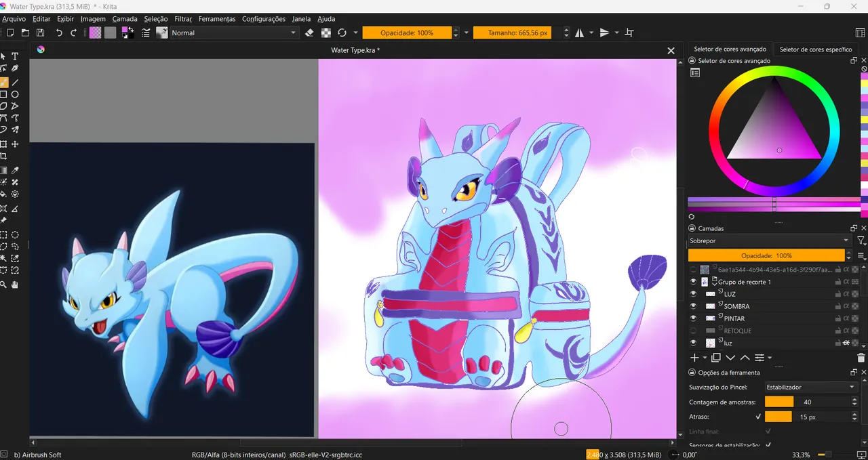The height and width of the screenshot is (460, 868).
Task: Select the Ellipse shape tool
Action: 15,94
